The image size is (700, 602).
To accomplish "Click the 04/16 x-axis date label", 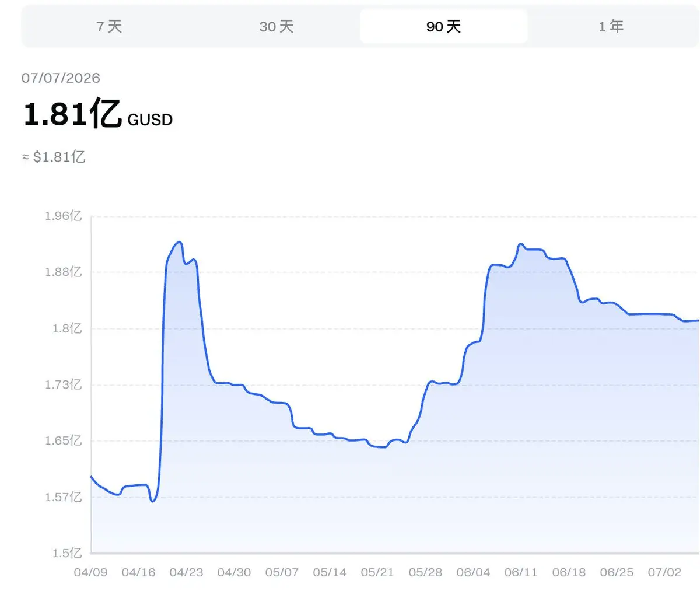I will 138,572.
